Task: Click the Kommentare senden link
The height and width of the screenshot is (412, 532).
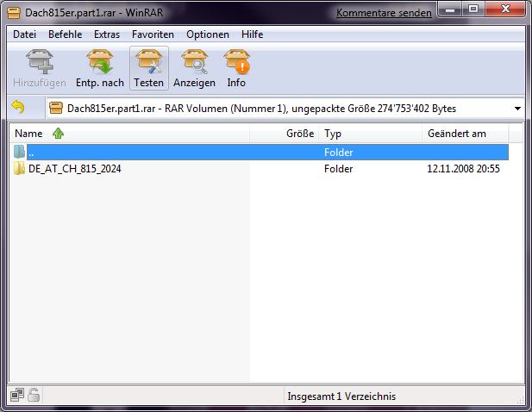Action: [384, 13]
